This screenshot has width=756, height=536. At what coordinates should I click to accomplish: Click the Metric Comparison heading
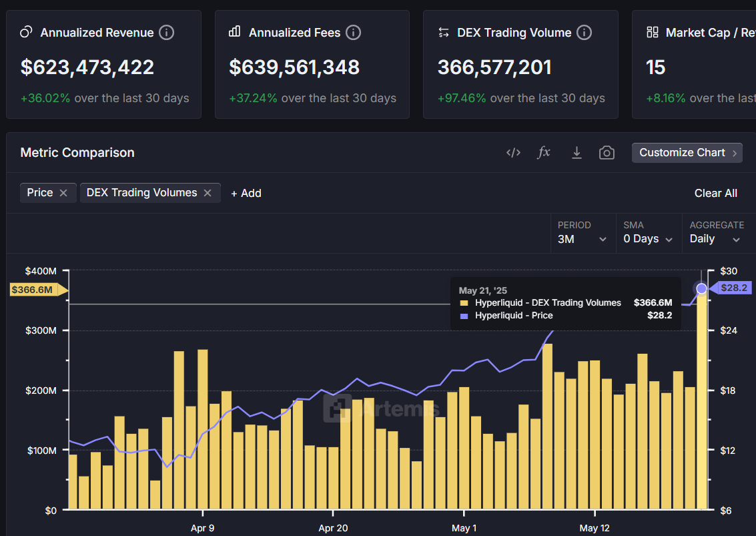77,153
